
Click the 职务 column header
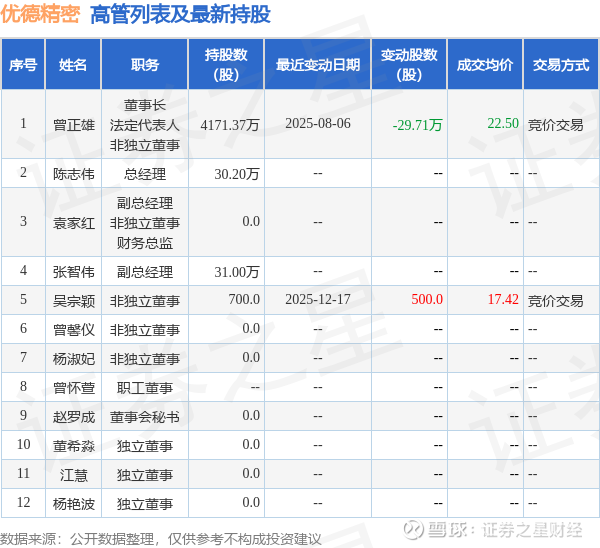[145, 64]
